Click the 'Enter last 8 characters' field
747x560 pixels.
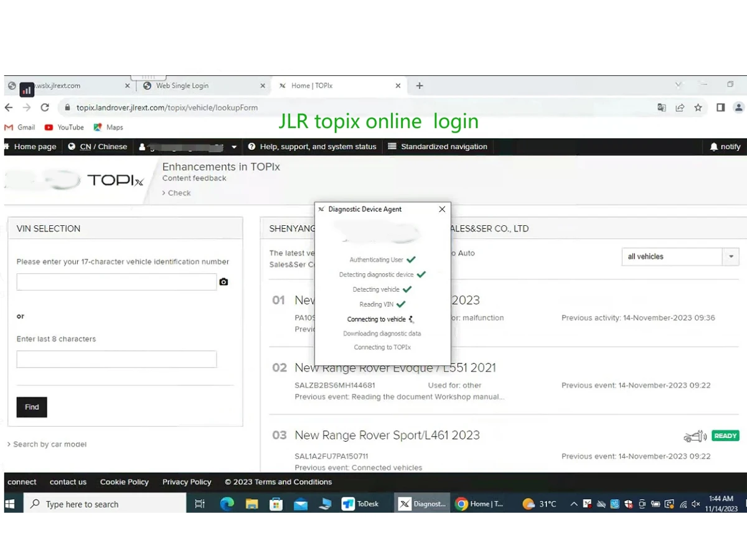coord(116,359)
